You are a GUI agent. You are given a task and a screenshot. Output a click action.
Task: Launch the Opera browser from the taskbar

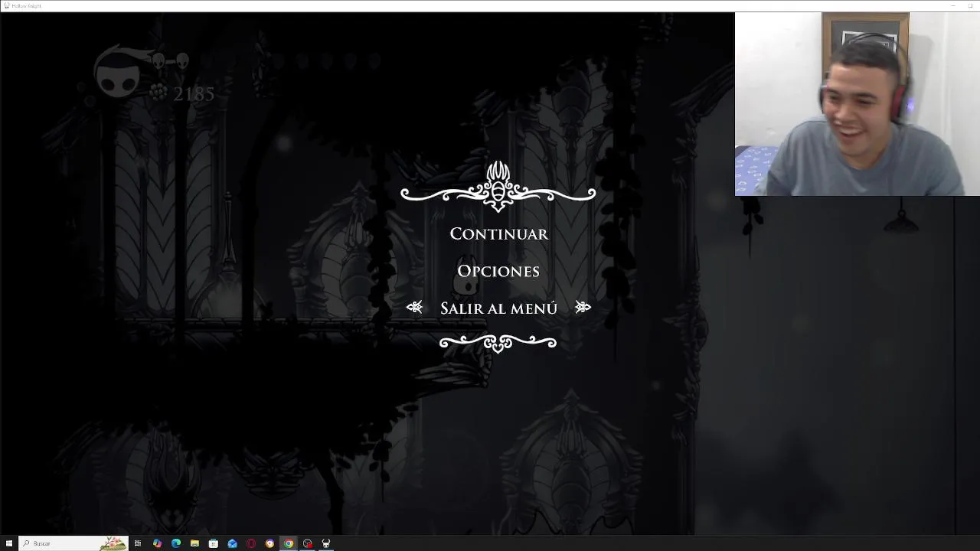pos(251,543)
